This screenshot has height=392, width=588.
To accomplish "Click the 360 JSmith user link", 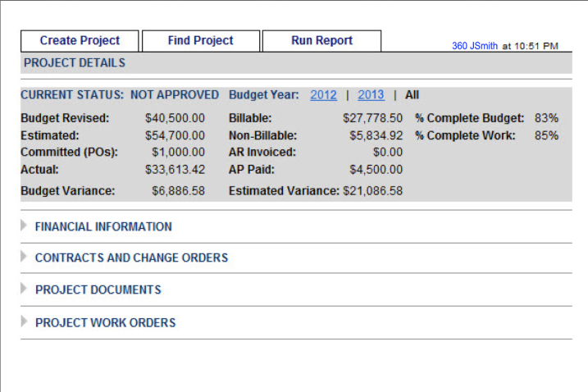I will [x=474, y=46].
